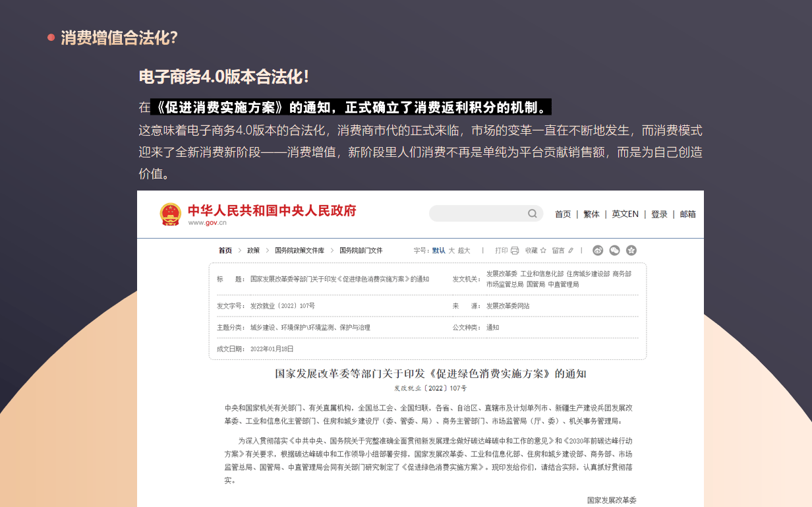Click the subject value 城乡建设、环境保护
Viewport: 812px width, 507px height.
pos(310,328)
